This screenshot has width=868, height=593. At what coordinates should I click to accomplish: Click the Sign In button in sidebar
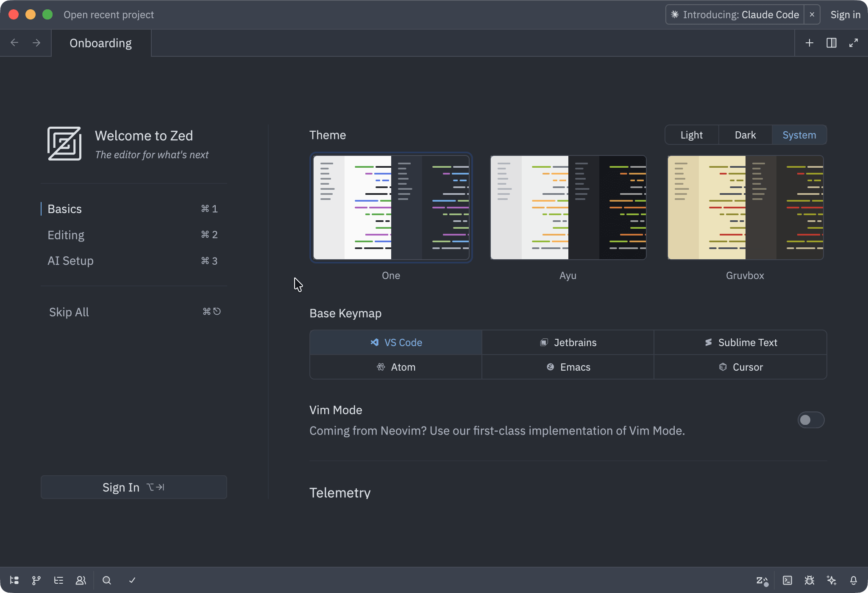134,487
